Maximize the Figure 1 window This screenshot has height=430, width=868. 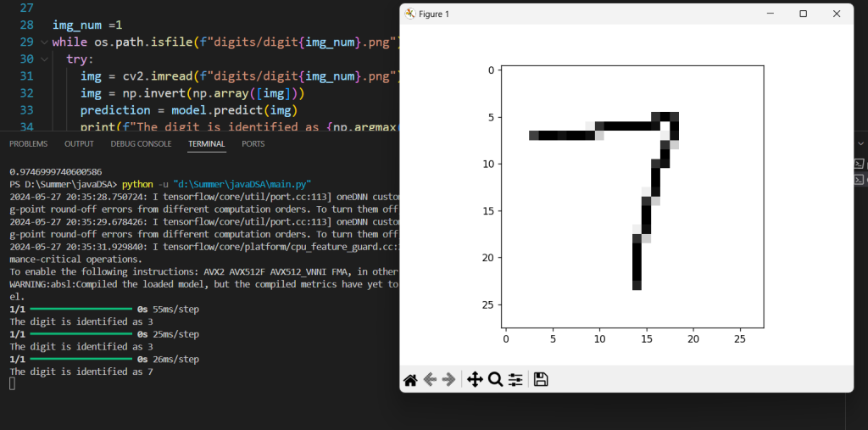coord(804,14)
